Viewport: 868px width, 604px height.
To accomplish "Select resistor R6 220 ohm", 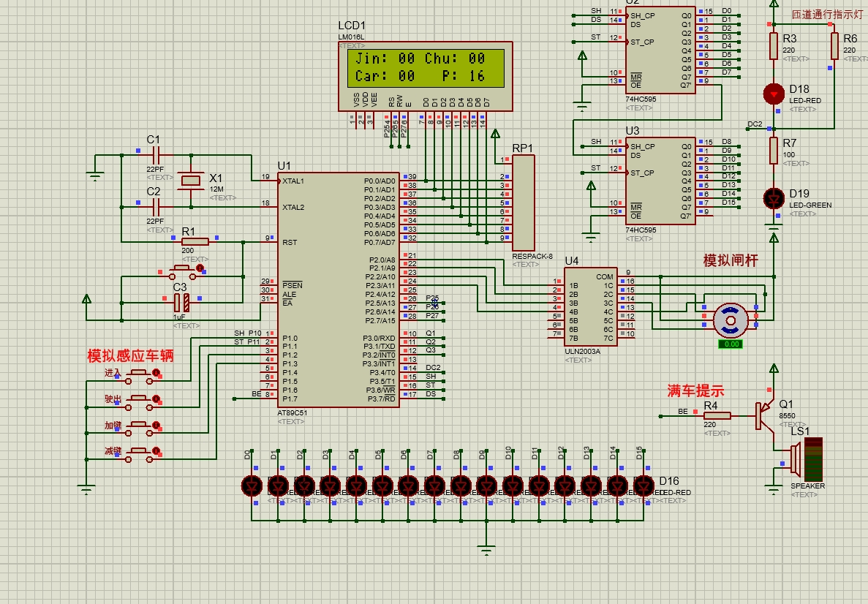I will pyautogui.click(x=834, y=46).
